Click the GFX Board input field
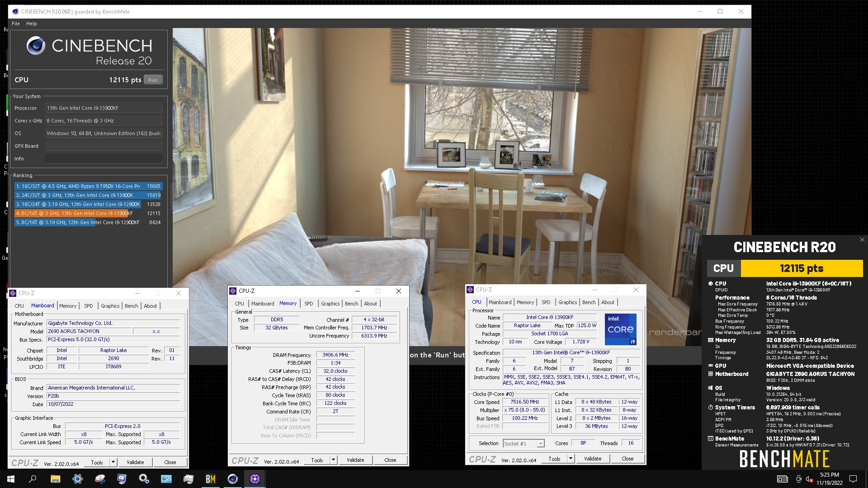 click(x=104, y=146)
